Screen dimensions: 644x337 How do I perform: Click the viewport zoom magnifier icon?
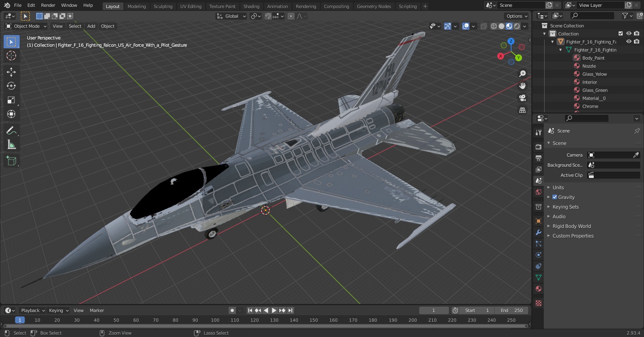tap(522, 74)
